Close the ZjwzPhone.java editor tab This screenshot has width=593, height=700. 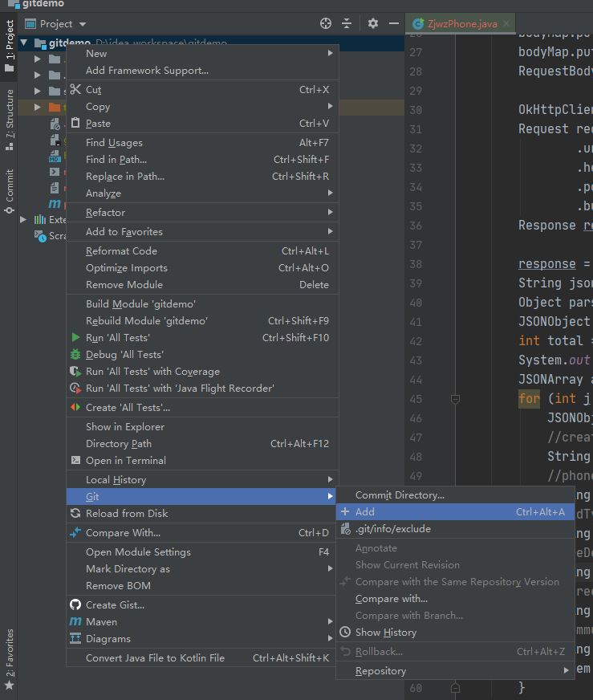[x=506, y=23]
